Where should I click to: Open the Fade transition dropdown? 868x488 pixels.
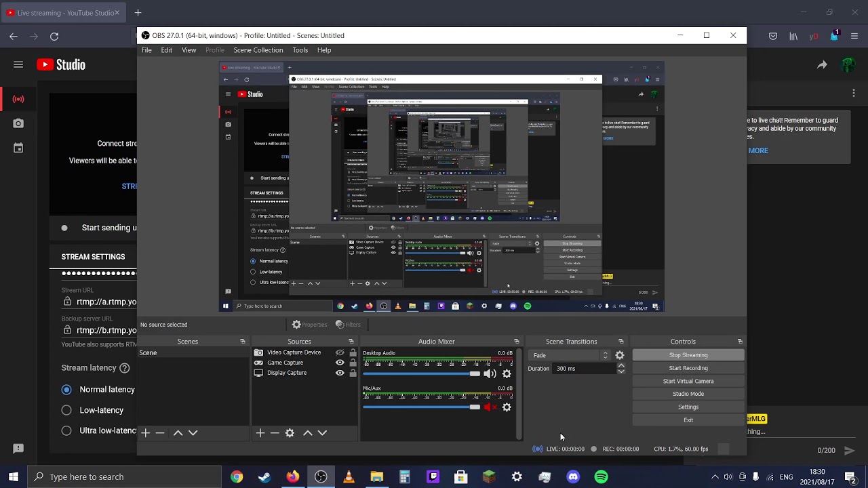point(570,355)
